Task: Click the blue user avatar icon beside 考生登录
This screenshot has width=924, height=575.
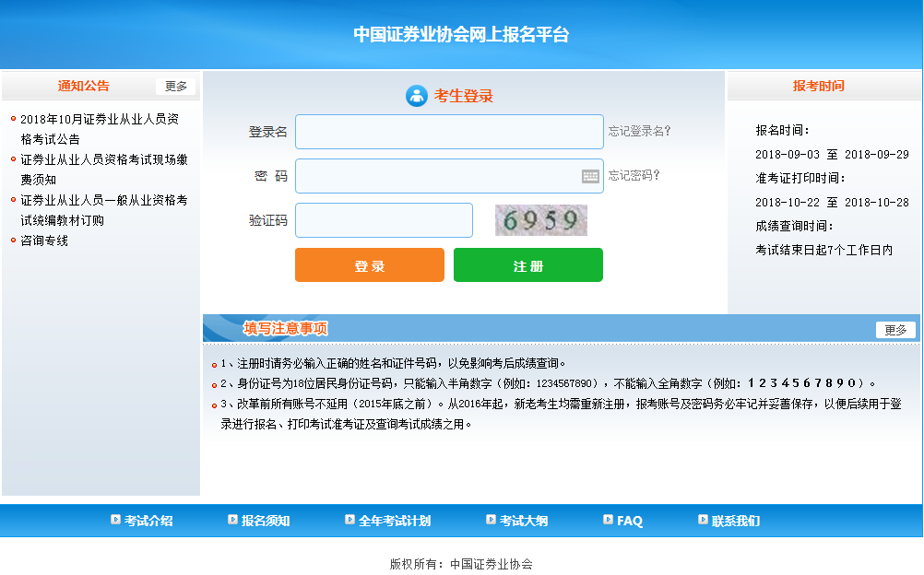Action: click(416, 96)
